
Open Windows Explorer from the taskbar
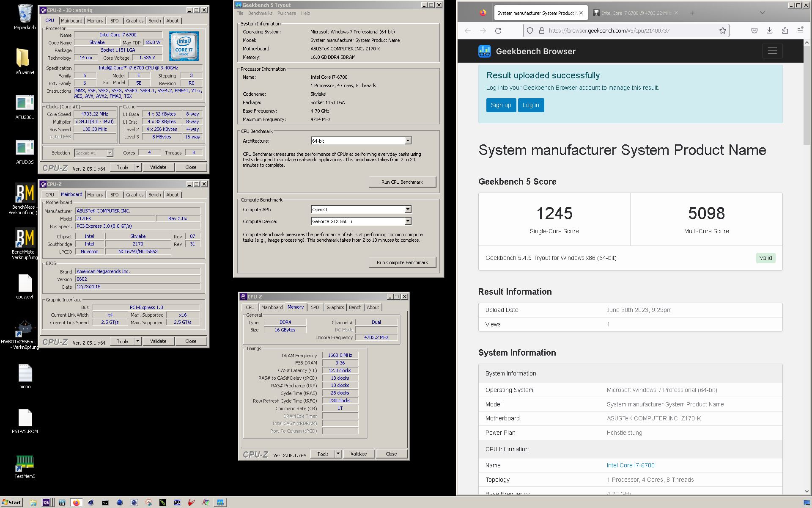click(33, 502)
